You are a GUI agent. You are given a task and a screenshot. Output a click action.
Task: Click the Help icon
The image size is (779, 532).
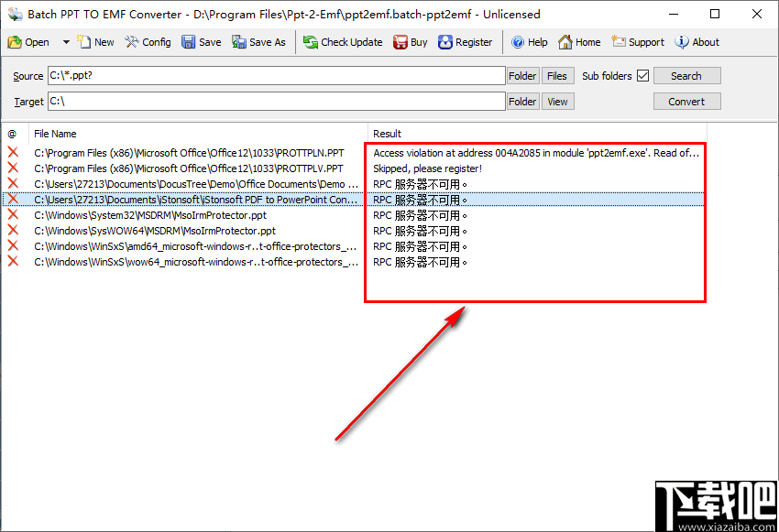coord(529,41)
